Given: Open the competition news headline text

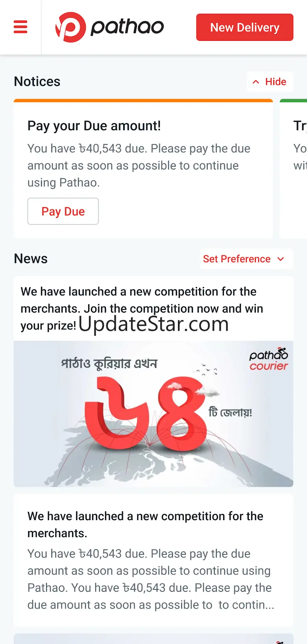Looking at the screenshot, I should (142, 309).
